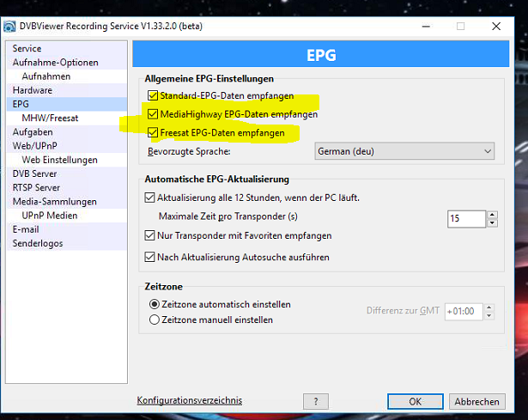Open E-mail settings page
The width and height of the screenshot is (528, 420).
point(67,229)
